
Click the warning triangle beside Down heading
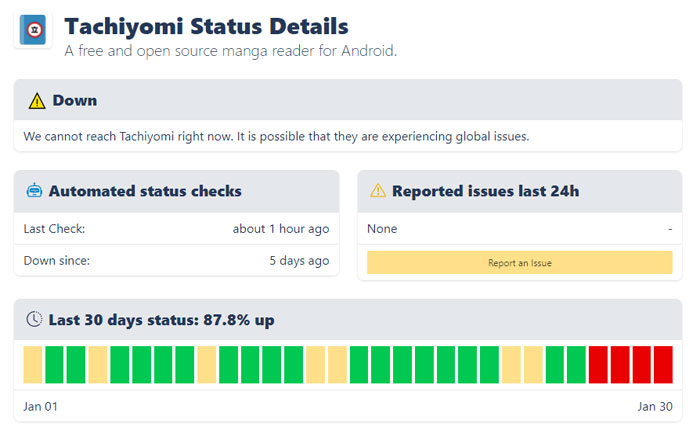[37, 101]
